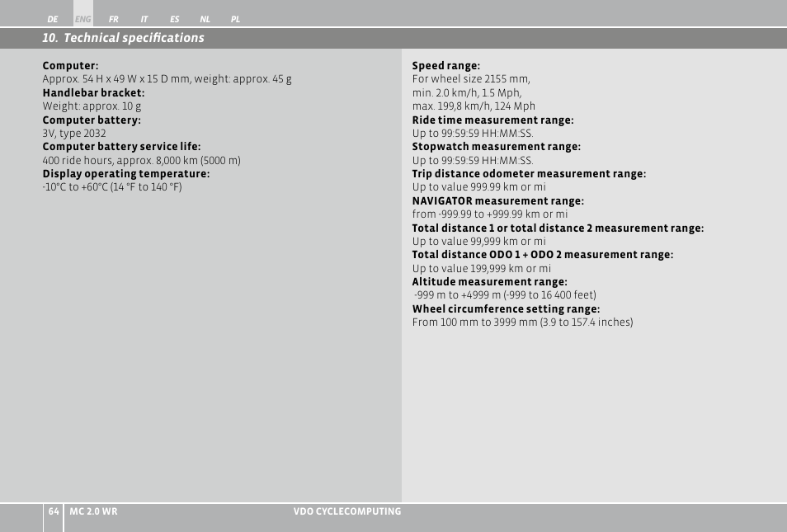This screenshot has width=787, height=532.
Task: Select the 'Approx. 54 H x 49 W x 15 D mm' line
Action: click(167, 79)
